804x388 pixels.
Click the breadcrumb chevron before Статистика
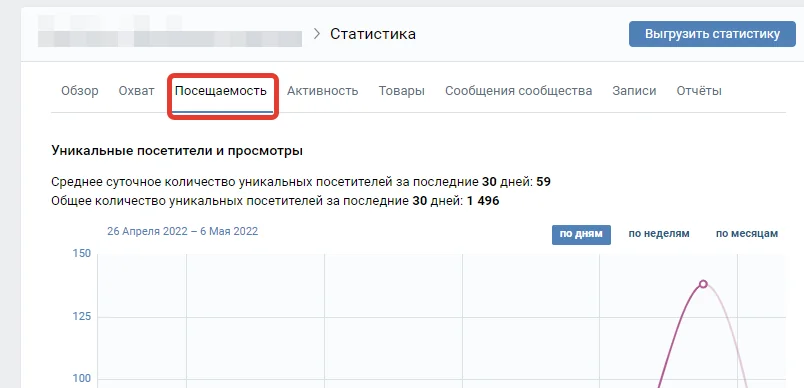317,34
